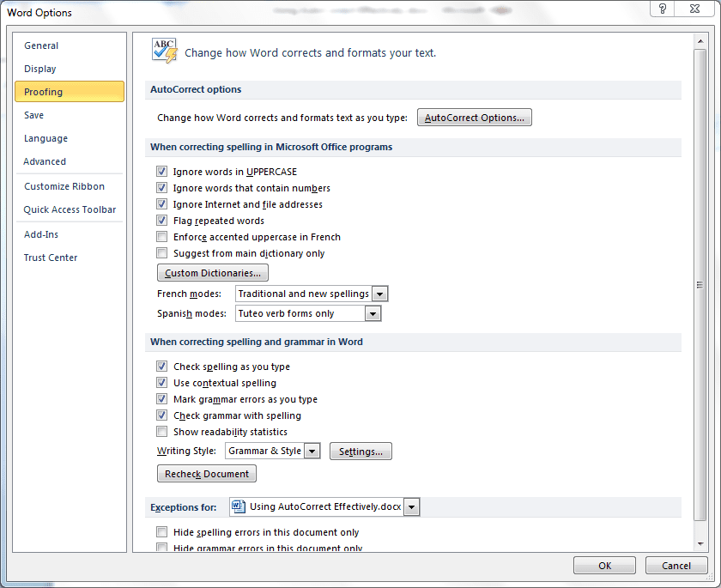Screen dimensions: 721x588
Task: Disable Ignore words that contain numbers
Action: pyautogui.click(x=161, y=187)
